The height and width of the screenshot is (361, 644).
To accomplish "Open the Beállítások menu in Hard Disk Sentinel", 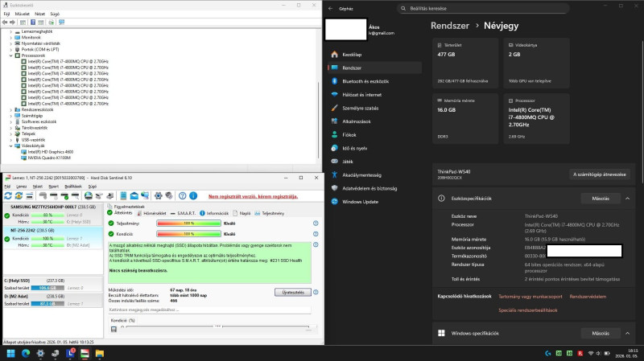I will [x=73, y=187].
